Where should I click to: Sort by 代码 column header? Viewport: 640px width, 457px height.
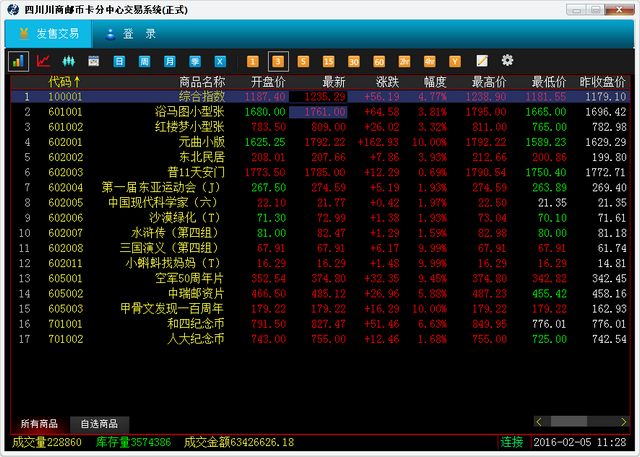coord(64,82)
